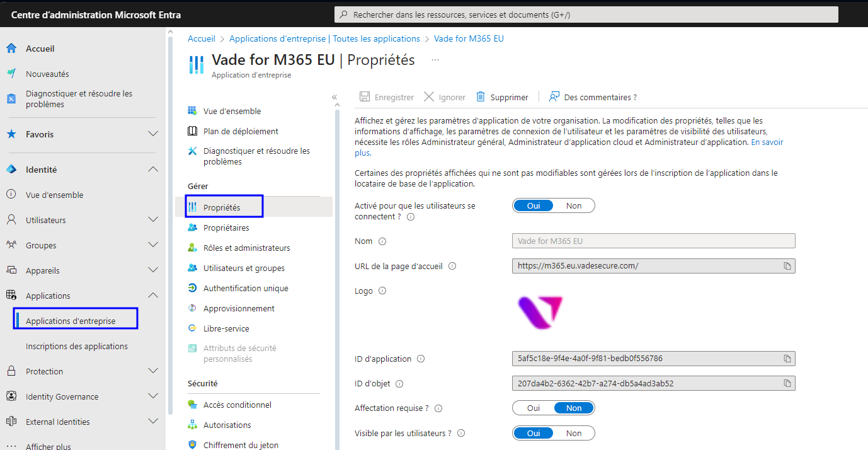Screen dimensions: 868x450
Task: Set Visible par les utilisateurs to Oui
Action: tap(534, 433)
